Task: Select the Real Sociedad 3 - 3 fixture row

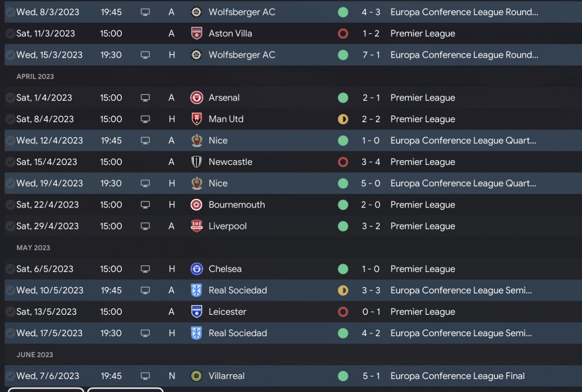Action: pyautogui.click(x=273, y=290)
